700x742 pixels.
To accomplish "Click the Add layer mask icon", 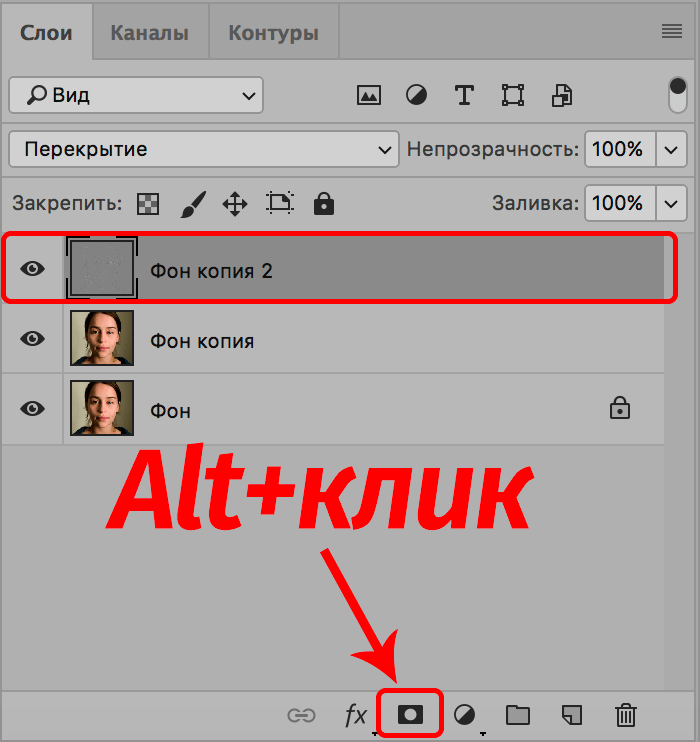I will click(x=411, y=714).
